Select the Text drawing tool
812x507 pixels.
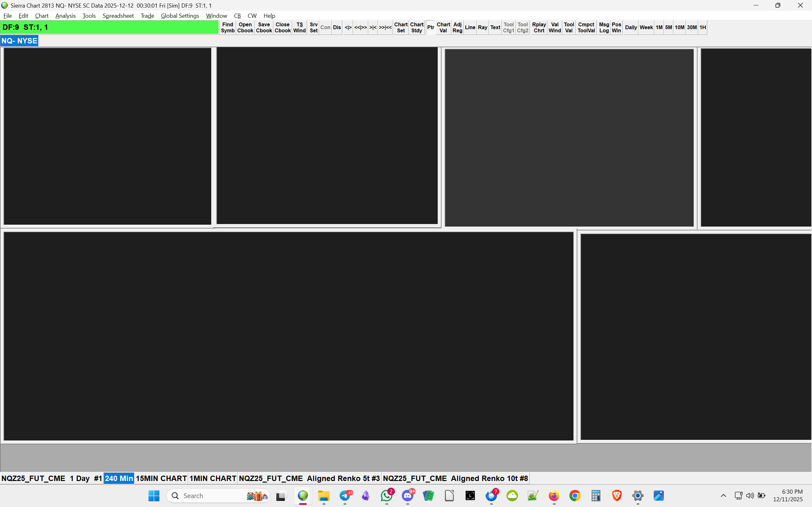click(x=495, y=28)
